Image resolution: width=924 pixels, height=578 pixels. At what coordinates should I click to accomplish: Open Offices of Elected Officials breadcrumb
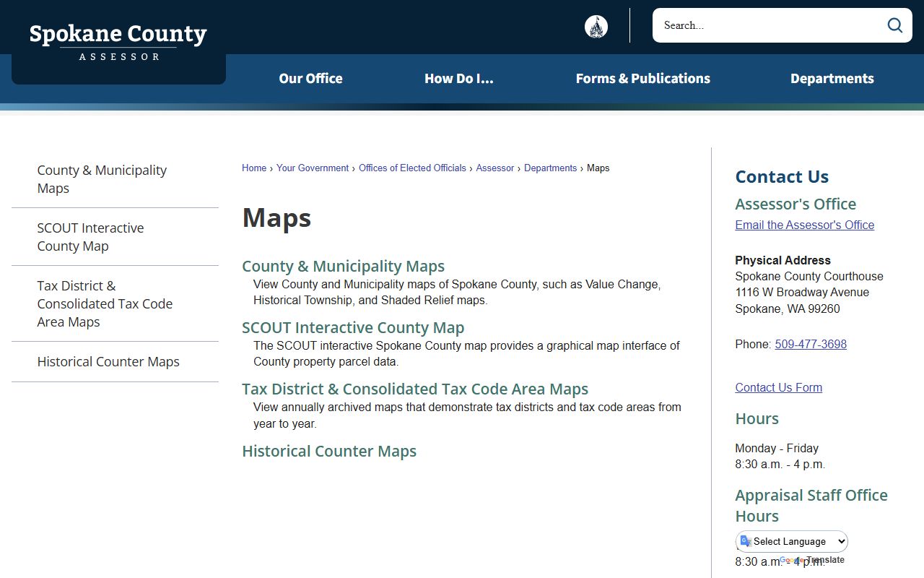[x=412, y=168]
